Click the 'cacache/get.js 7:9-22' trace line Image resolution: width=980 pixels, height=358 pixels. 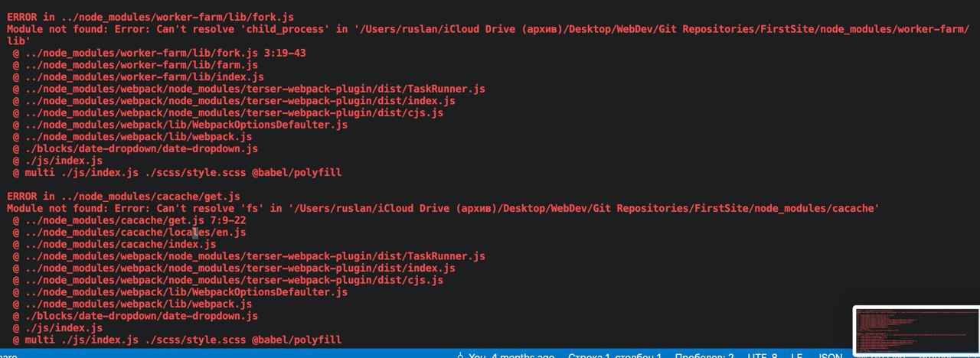[129, 220]
